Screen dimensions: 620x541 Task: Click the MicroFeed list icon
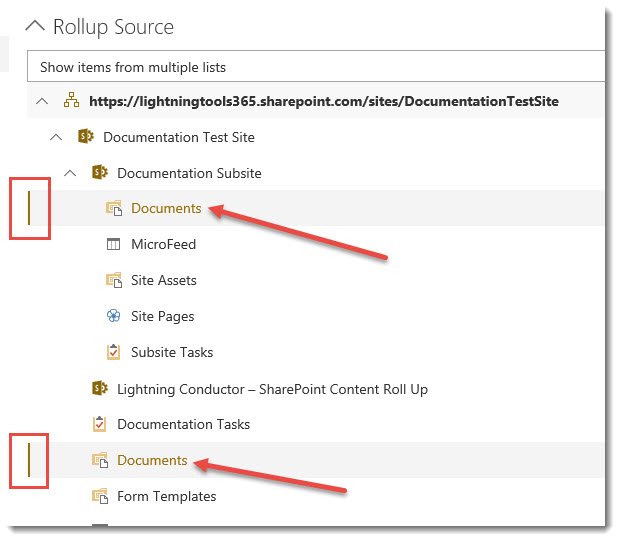tap(113, 244)
